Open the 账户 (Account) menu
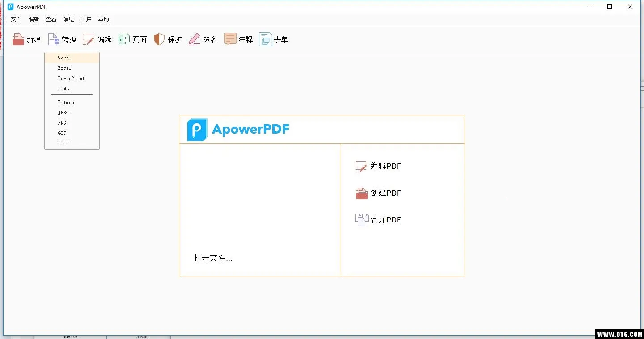The image size is (644, 339). (86, 19)
